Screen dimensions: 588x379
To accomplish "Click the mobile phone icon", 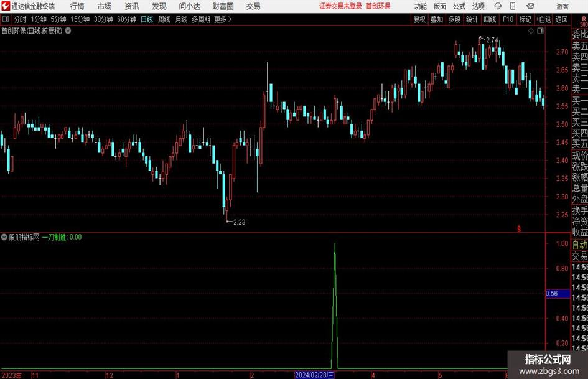I will coord(513,6).
